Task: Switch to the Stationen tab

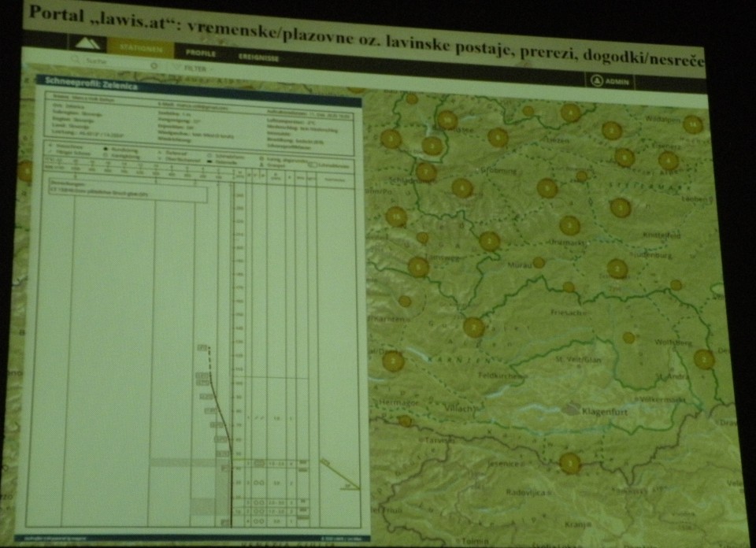Action: [x=141, y=49]
